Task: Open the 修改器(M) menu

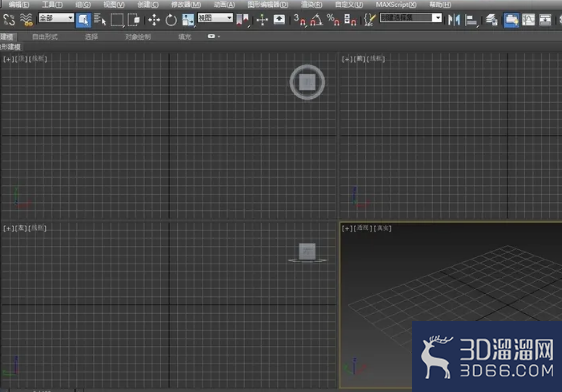Action: [186, 5]
